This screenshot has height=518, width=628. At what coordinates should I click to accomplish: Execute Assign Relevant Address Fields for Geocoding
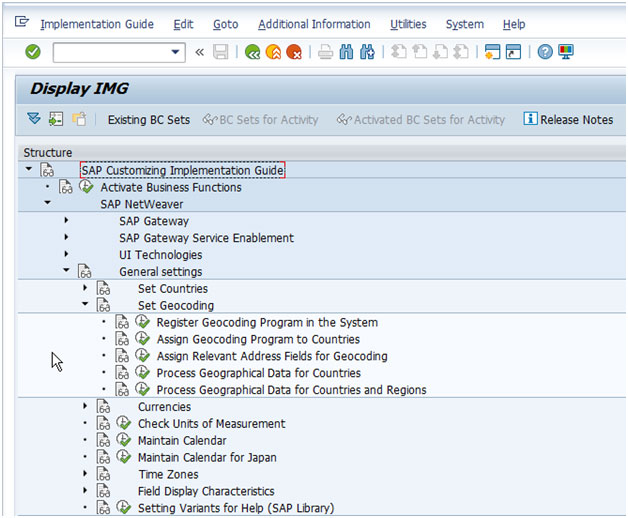point(142,356)
